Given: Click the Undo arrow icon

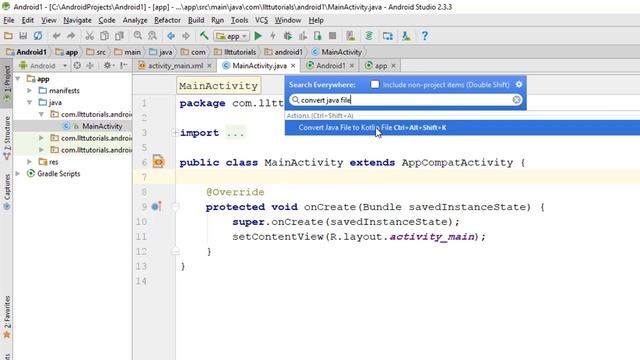Looking at the screenshot, I should point(56,36).
